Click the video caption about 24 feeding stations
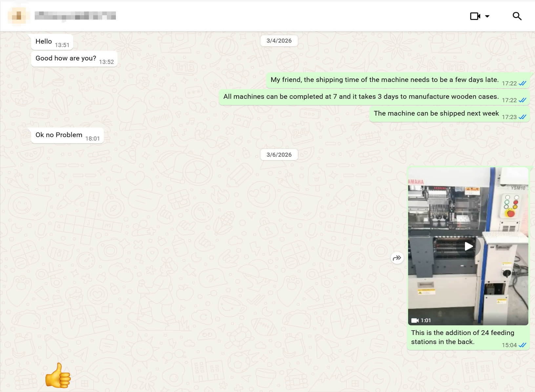This screenshot has width=535, height=392. (463, 337)
